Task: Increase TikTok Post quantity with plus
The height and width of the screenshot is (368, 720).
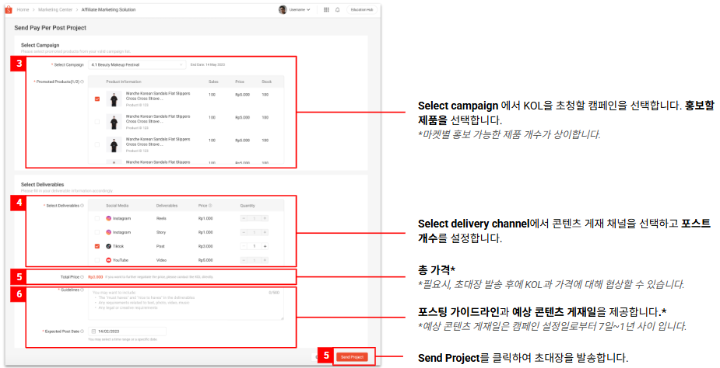Action: [265, 246]
